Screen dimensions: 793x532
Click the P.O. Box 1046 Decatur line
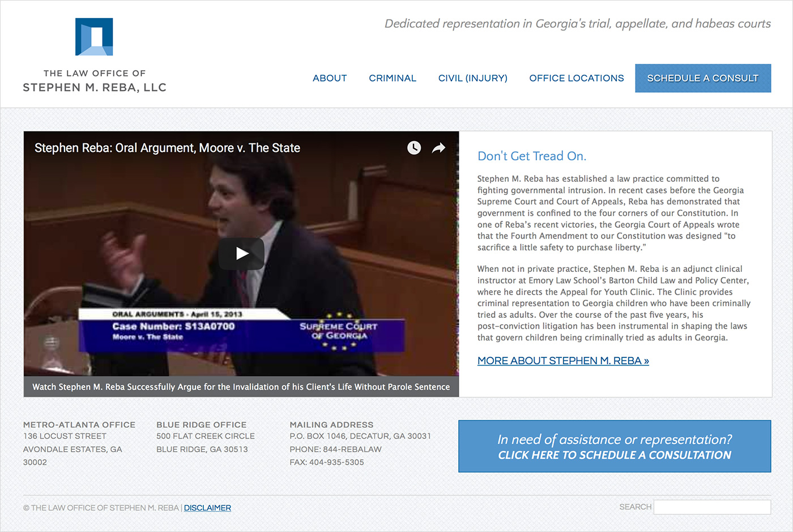360,436
